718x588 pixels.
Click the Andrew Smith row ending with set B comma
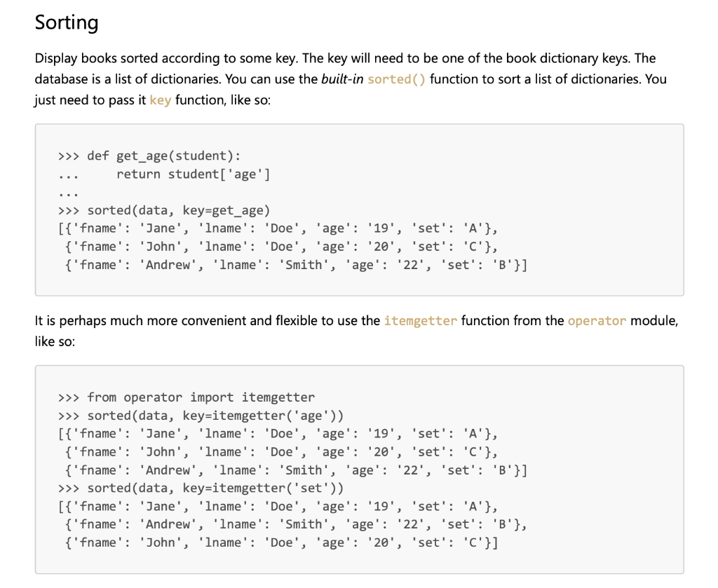point(296,524)
